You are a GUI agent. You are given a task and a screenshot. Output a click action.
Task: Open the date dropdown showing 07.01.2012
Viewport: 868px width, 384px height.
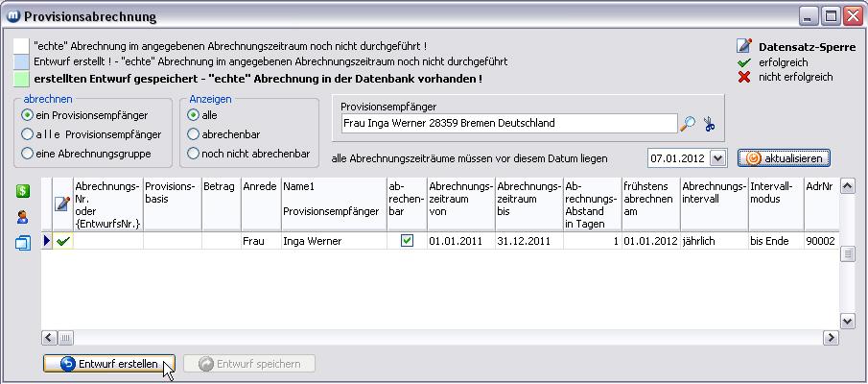point(718,157)
